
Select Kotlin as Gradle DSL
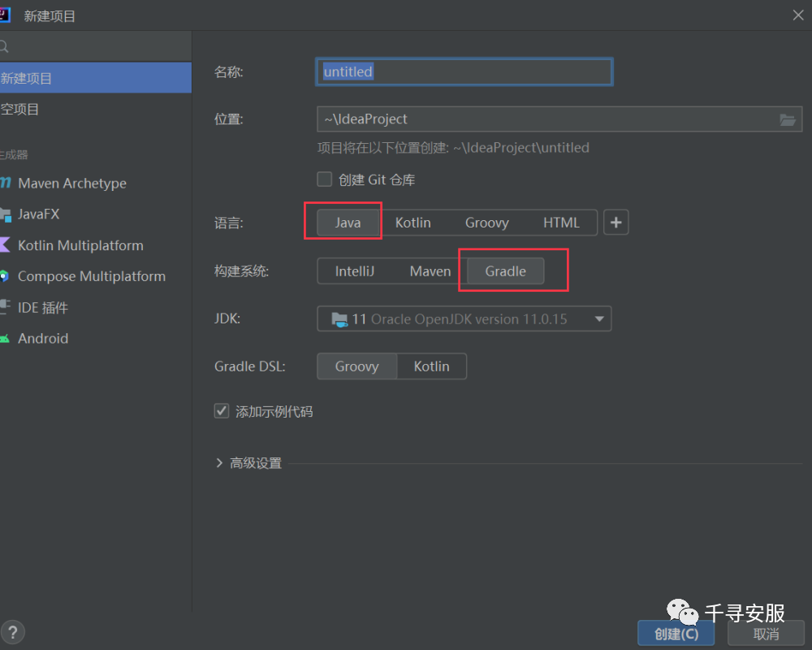pos(431,366)
